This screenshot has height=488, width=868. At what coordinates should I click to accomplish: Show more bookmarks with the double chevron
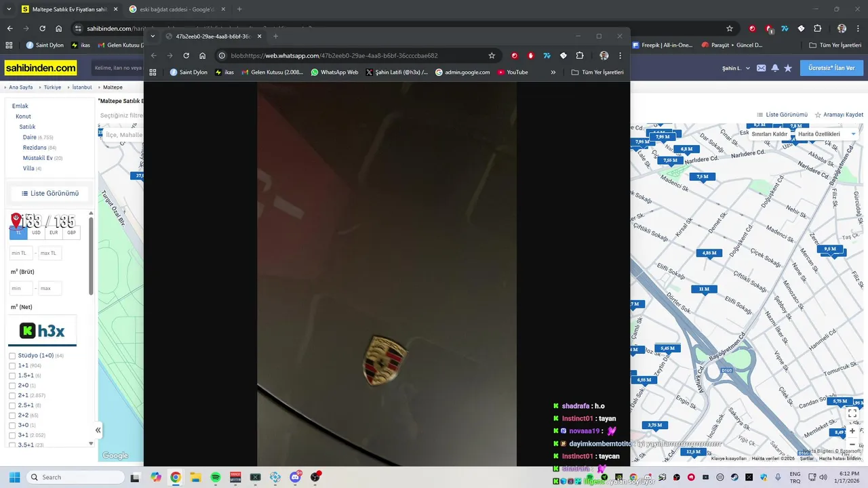coord(553,72)
